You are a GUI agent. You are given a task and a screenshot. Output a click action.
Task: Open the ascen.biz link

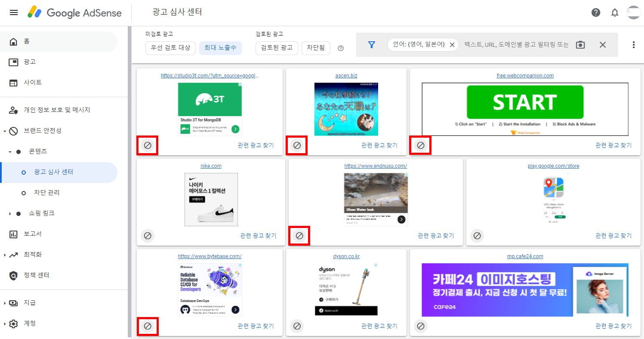click(346, 76)
